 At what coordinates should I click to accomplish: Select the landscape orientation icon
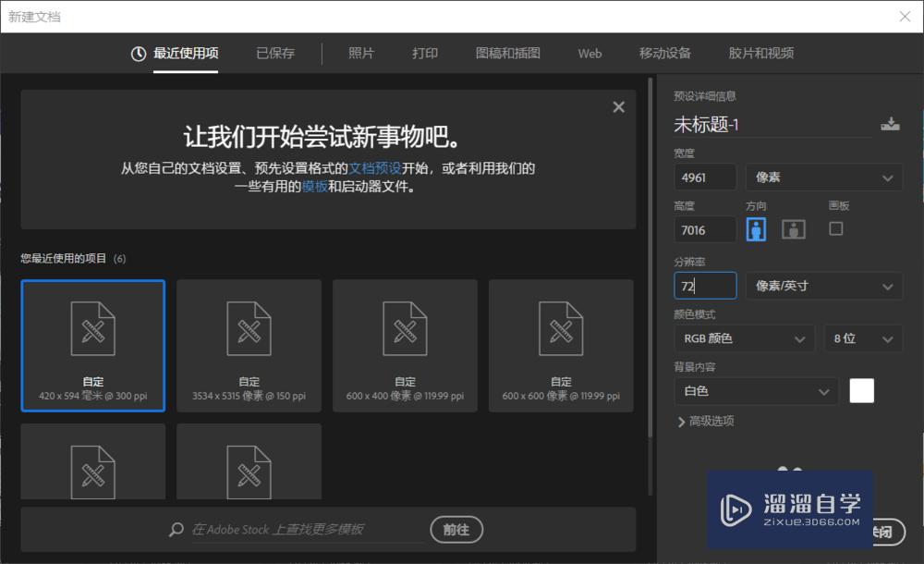click(792, 228)
